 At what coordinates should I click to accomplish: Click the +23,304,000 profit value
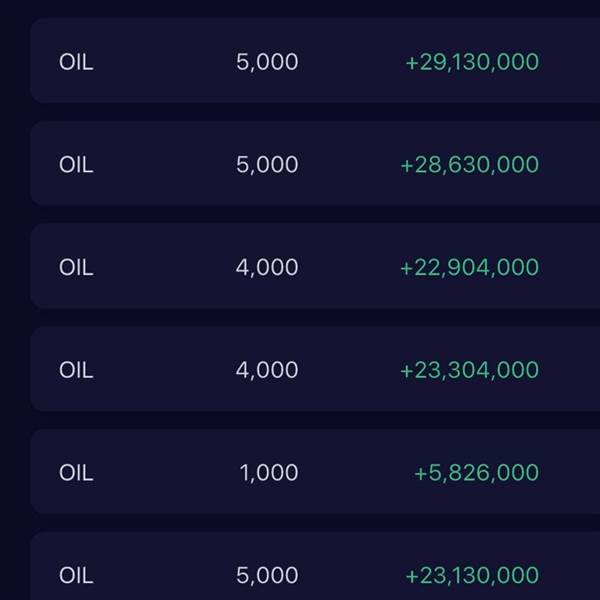click(469, 370)
